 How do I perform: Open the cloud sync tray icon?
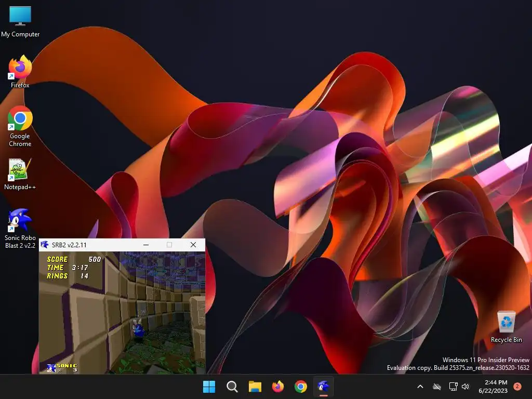click(x=437, y=387)
